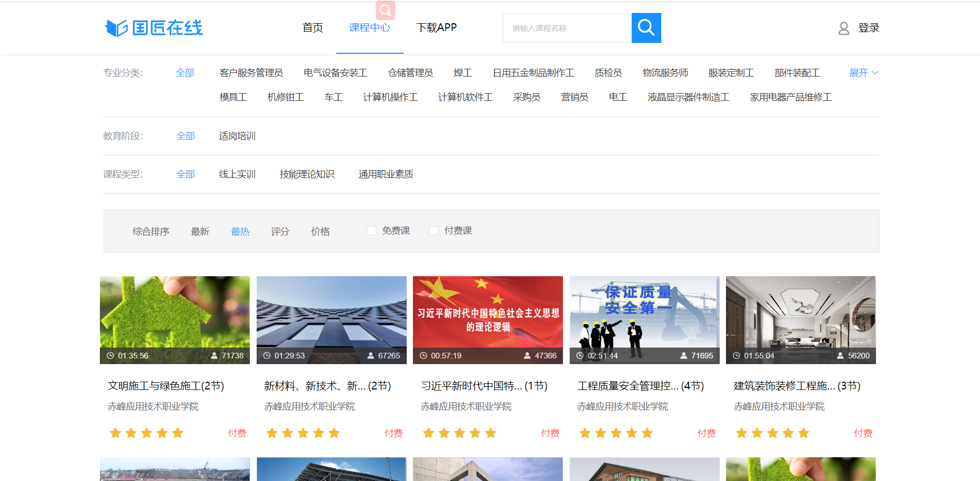980x481 pixels.
Task: Open course title 习近平新时代中国特...(1节)
Action: (484, 386)
